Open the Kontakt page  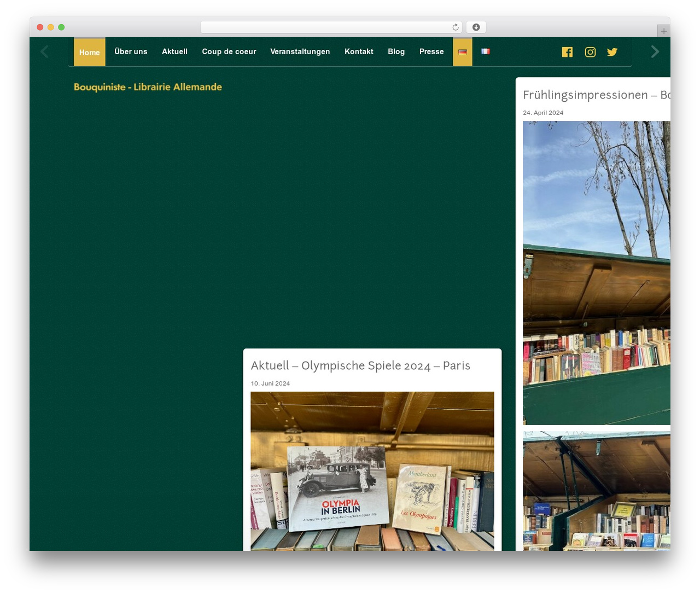(x=359, y=51)
